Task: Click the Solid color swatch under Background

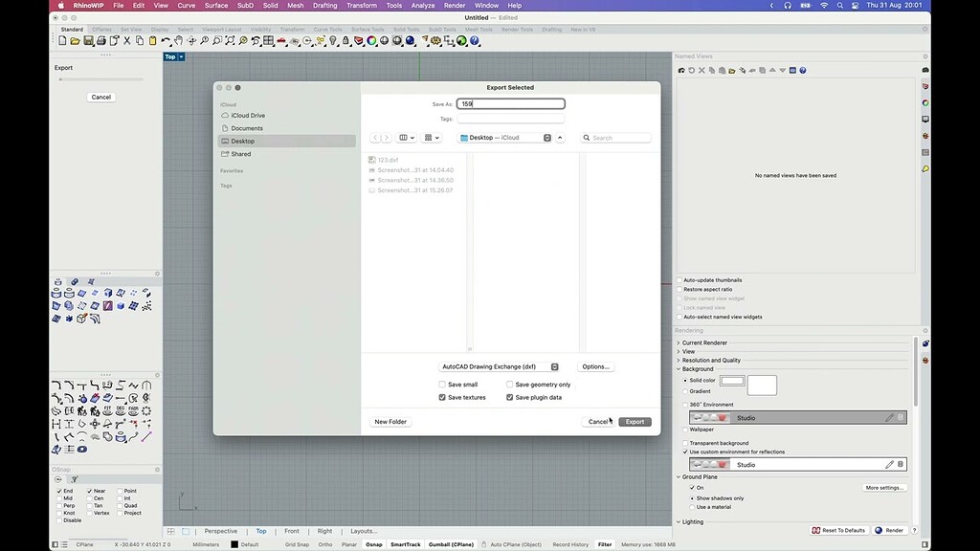Action: point(732,380)
